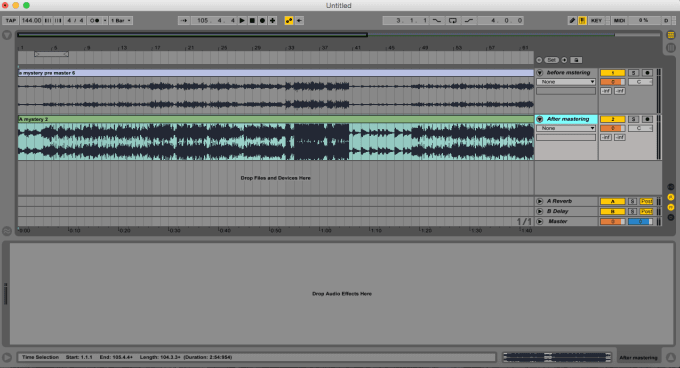Screen dimensions: 680x368
Task: Select the 'A mystery 2' clip header
Action: [276, 119]
